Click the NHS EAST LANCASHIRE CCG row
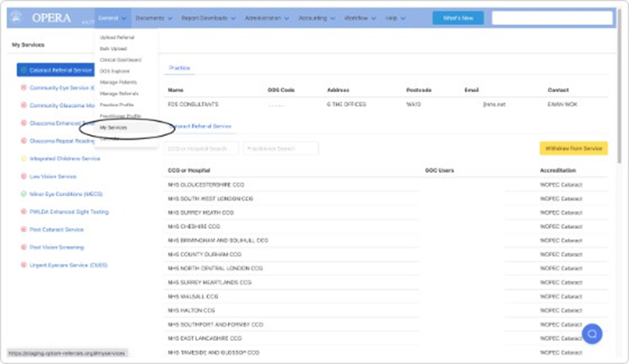 click(386, 338)
